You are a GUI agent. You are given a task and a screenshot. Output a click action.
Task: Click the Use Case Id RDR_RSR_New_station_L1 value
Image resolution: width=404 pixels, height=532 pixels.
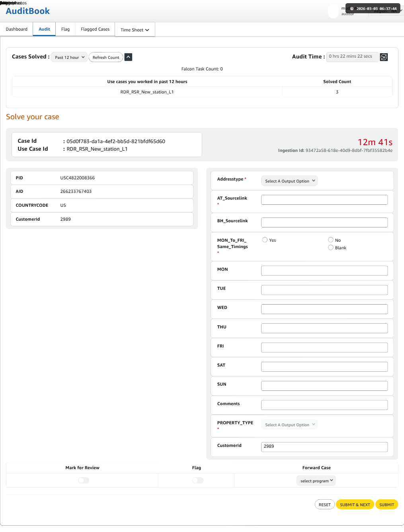point(97,149)
